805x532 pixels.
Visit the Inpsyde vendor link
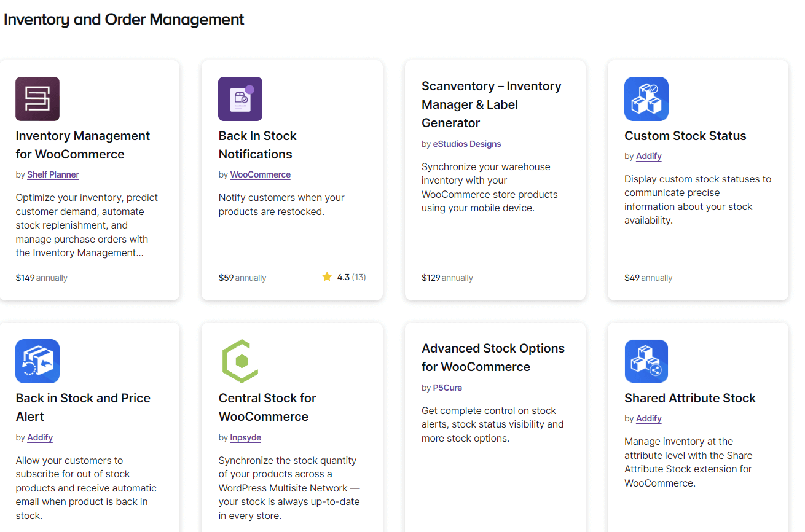click(245, 437)
